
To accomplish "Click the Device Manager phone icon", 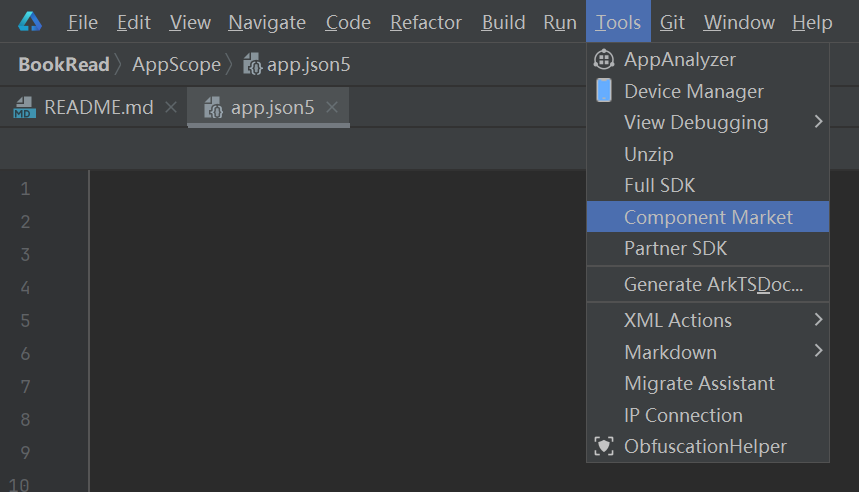I will (604, 91).
